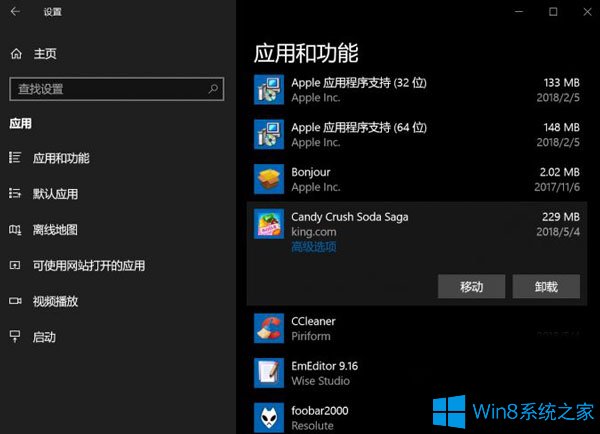
Task: Click the Startup sidebar icon
Action: point(15,336)
